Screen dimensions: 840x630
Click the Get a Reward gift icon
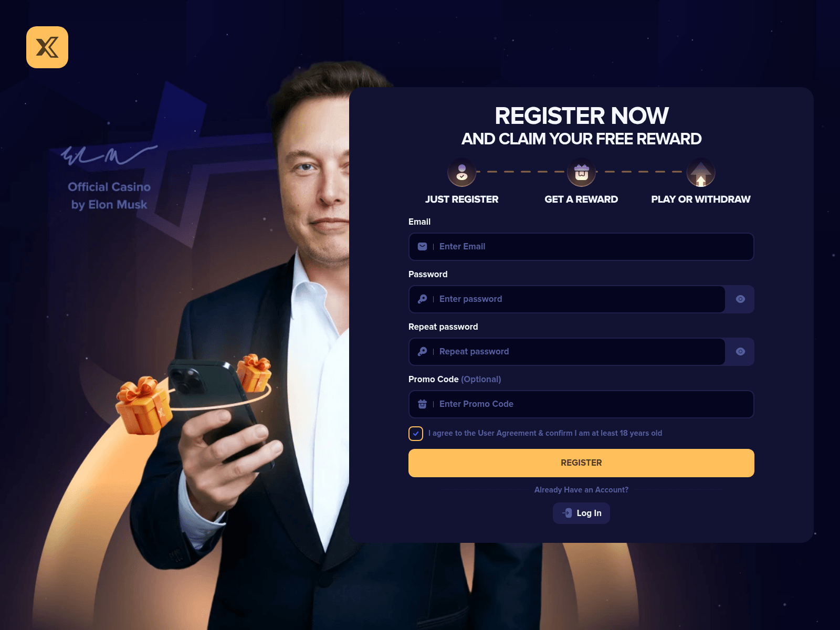pyautogui.click(x=581, y=173)
